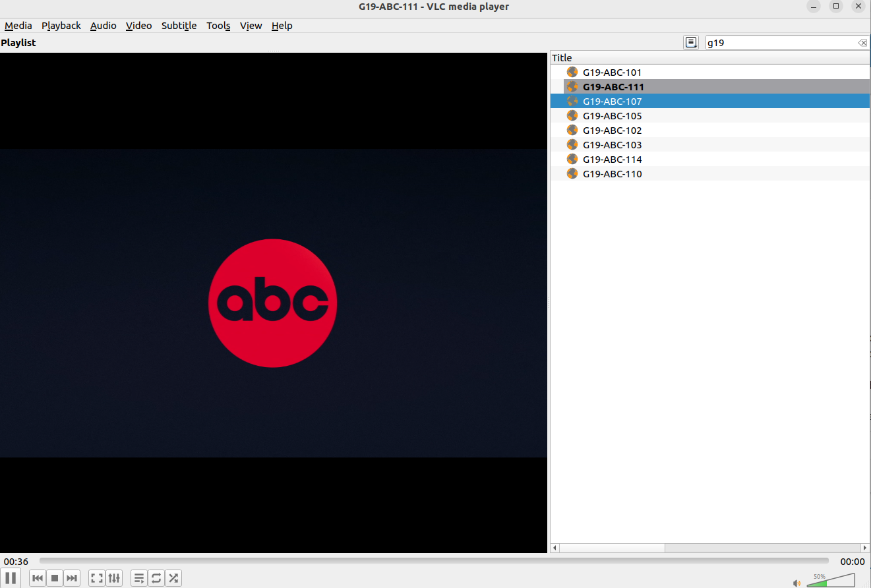This screenshot has width=871, height=588.
Task: Close the VLC media player window
Action: point(858,7)
